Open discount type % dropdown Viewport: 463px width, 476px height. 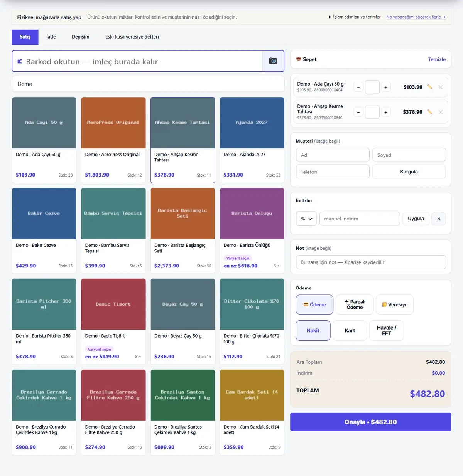point(306,219)
